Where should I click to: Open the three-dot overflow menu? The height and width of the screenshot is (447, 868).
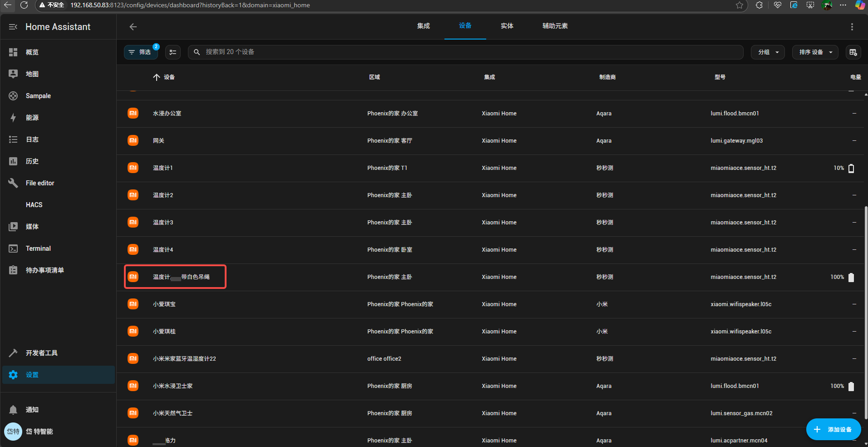852,27
